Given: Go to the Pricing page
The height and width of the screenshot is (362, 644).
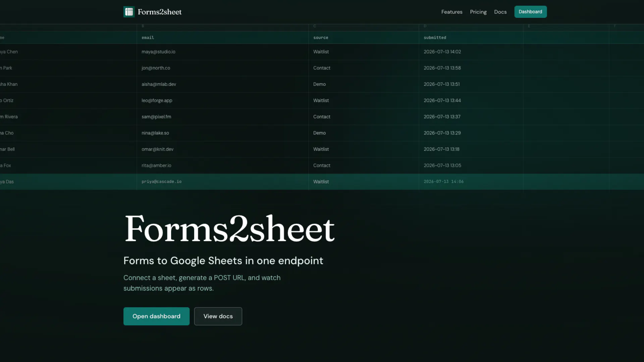Looking at the screenshot, I should [478, 12].
